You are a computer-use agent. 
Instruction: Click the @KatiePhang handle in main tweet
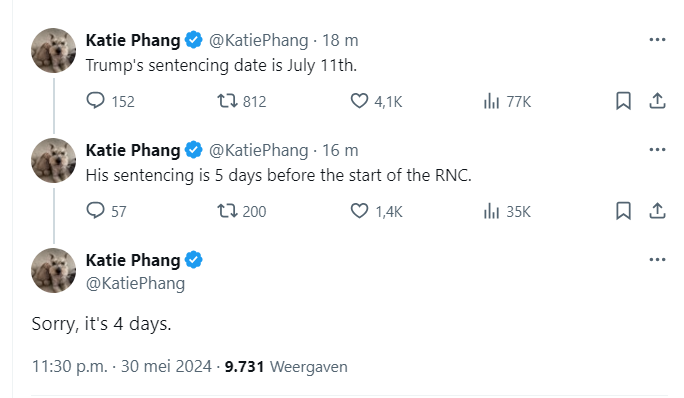pyautogui.click(x=135, y=283)
